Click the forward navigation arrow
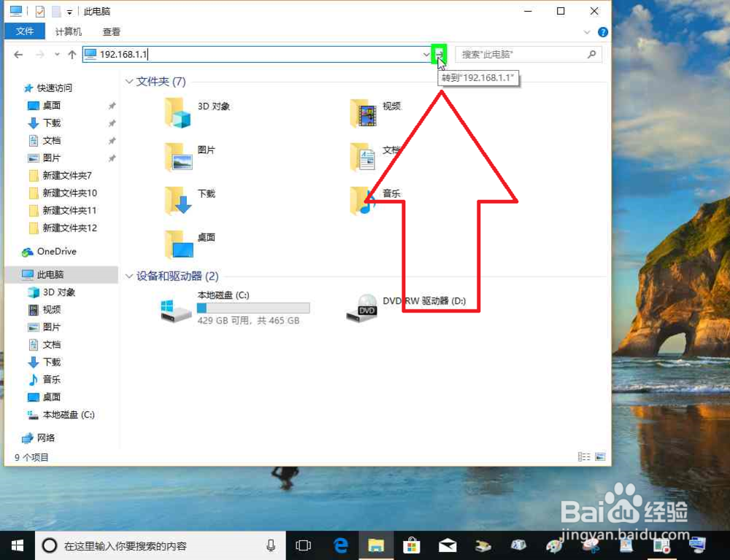Image resolution: width=730 pixels, height=560 pixels. point(40,55)
